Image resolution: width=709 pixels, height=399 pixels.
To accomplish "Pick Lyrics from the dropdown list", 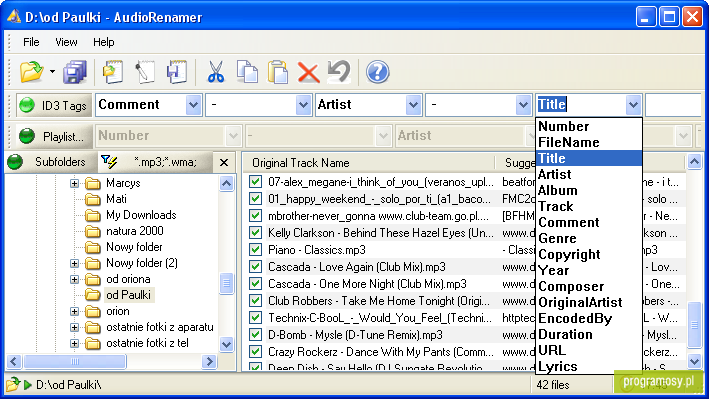I will [x=589, y=366].
